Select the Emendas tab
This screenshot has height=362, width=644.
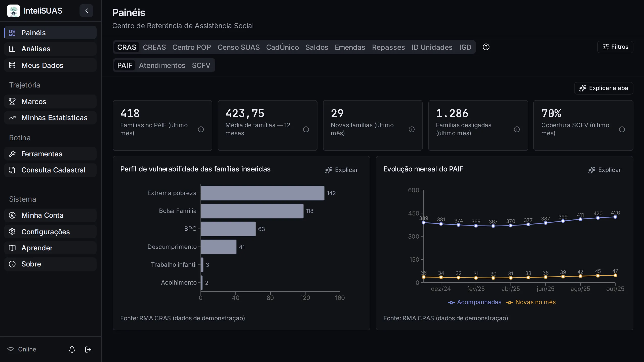[x=350, y=47]
